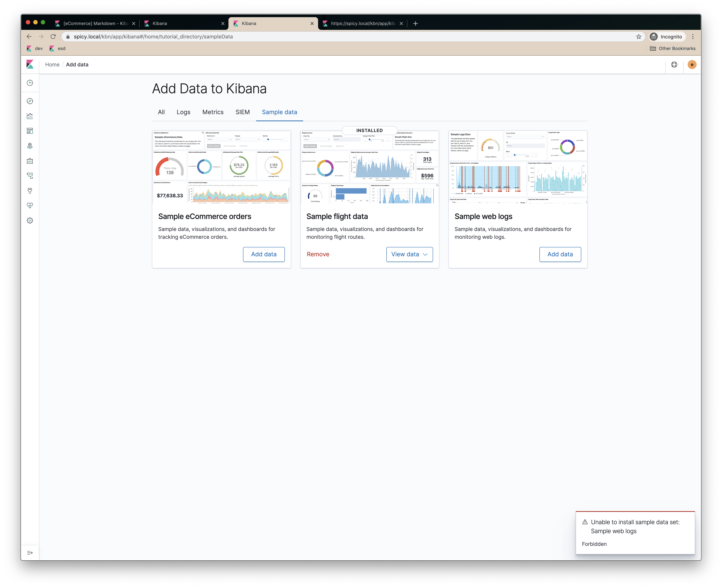The image size is (722, 588).
Task: Go to Home via the breadcrumb link
Action: pos(52,64)
